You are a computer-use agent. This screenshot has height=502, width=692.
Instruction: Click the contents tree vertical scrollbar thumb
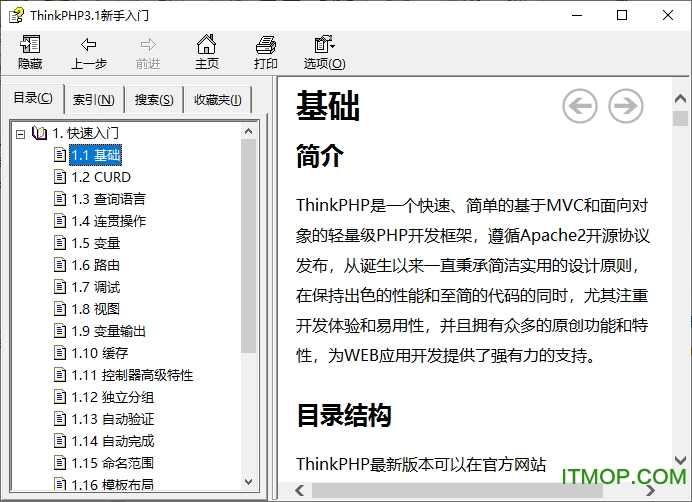tap(248, 246)
